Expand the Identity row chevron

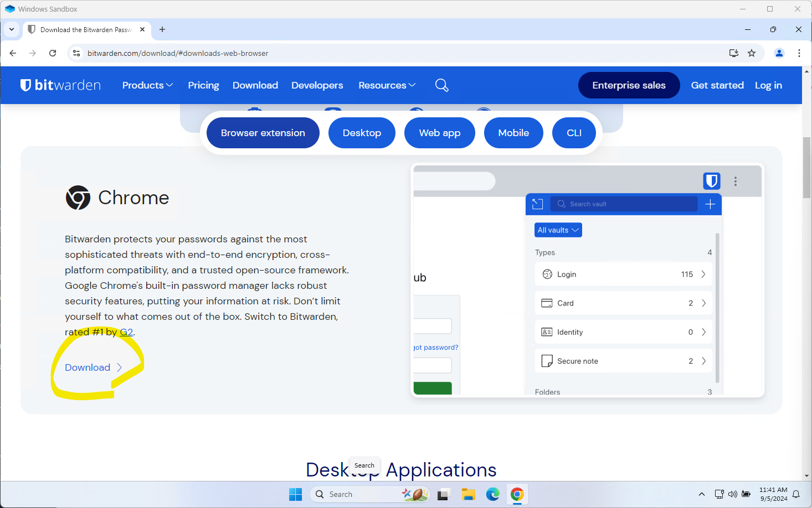[703, 332]
